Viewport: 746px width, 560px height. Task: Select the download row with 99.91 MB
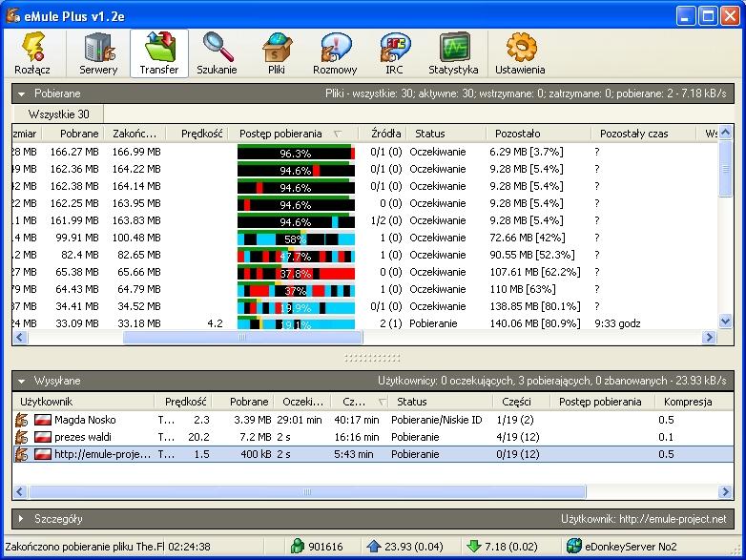(x=365, y=238)
